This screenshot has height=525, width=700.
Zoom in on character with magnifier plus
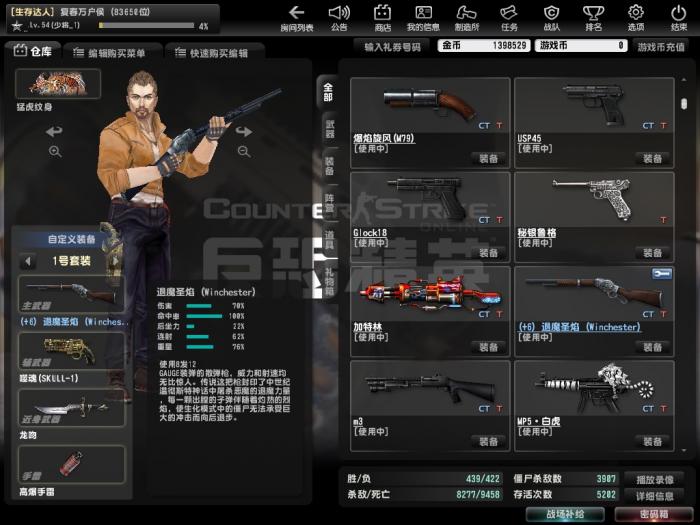click(55, 151)
